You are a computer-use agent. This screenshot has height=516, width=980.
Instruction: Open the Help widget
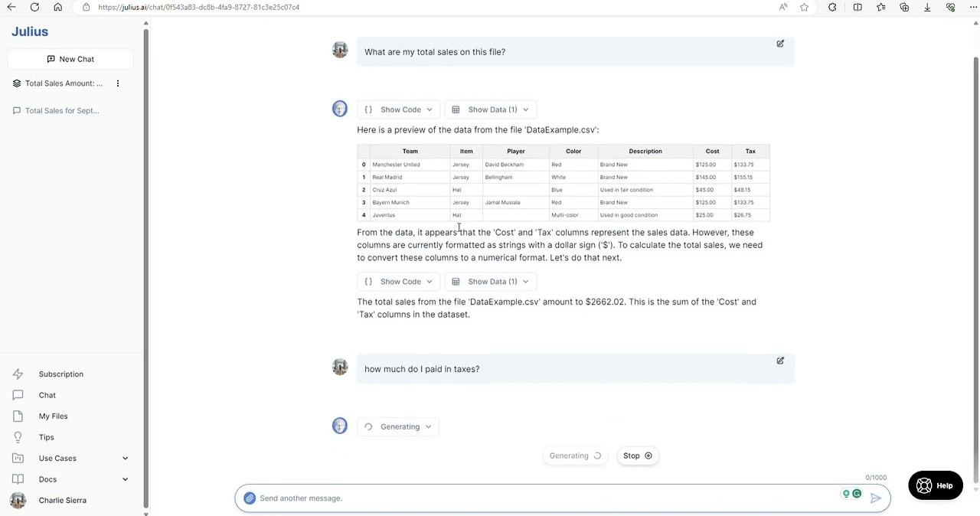(936, 485)
